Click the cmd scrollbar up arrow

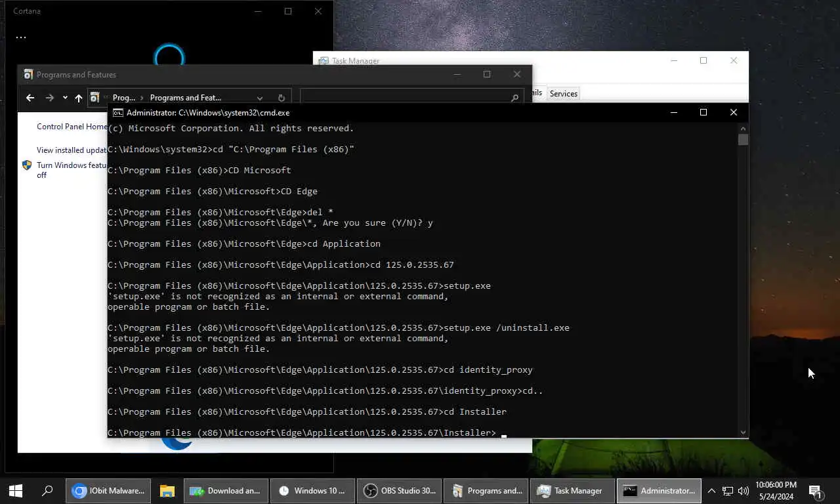point(743,128)
